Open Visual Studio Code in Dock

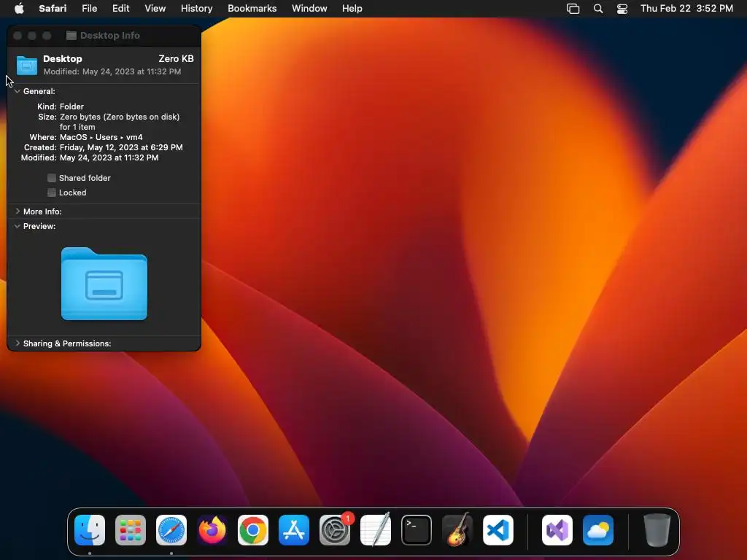pos(498,530)
